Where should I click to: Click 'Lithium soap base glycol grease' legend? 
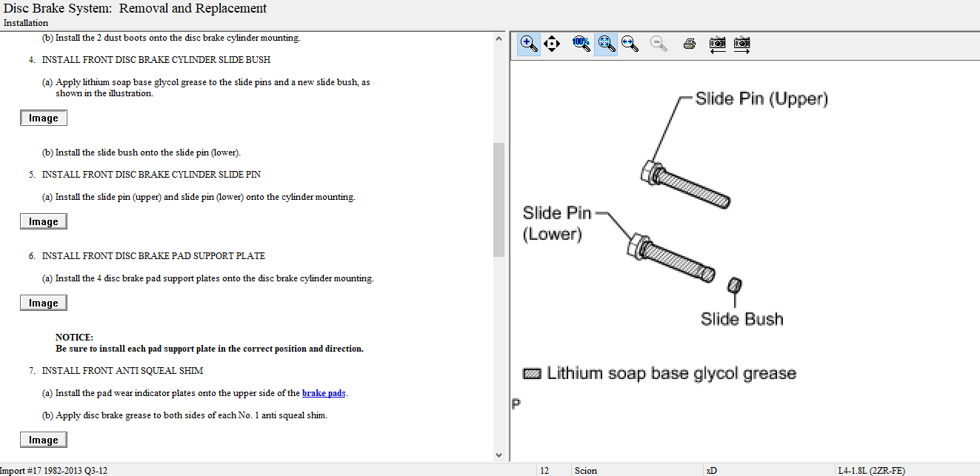click(671, 373)
